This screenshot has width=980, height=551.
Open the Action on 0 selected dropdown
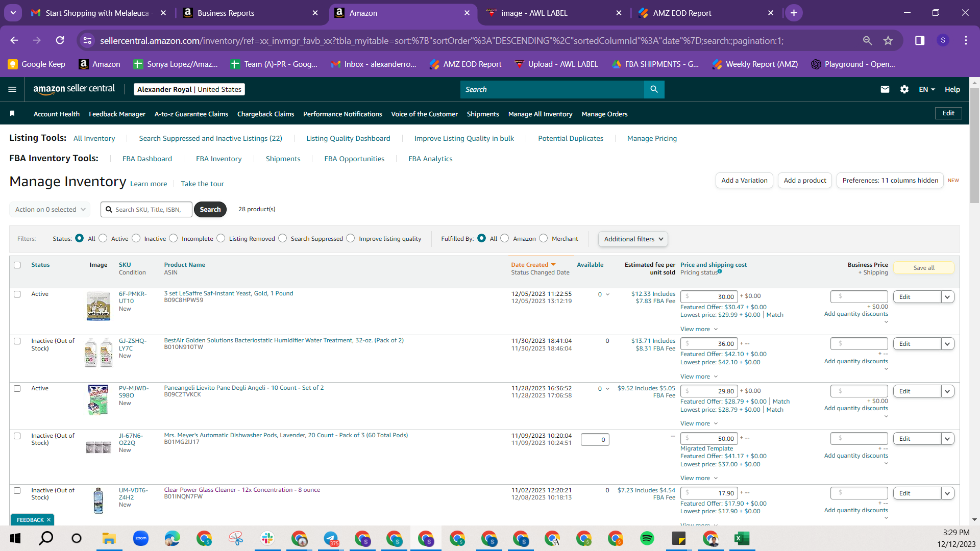point(50,210)
